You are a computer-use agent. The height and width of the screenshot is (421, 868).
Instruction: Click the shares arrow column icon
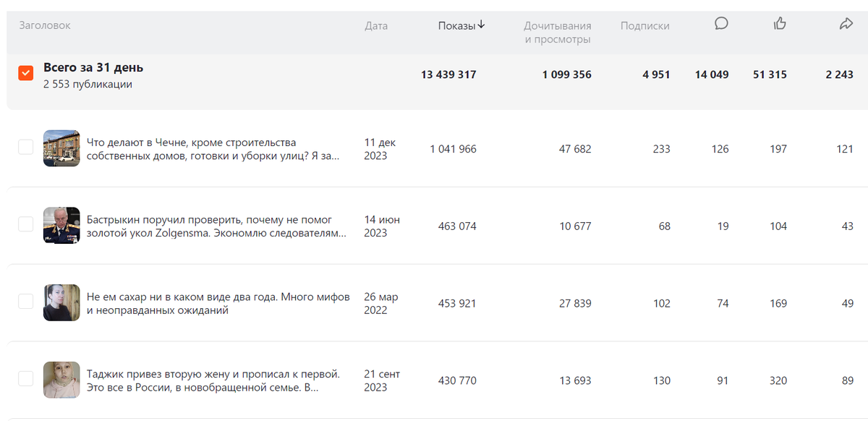846,24
